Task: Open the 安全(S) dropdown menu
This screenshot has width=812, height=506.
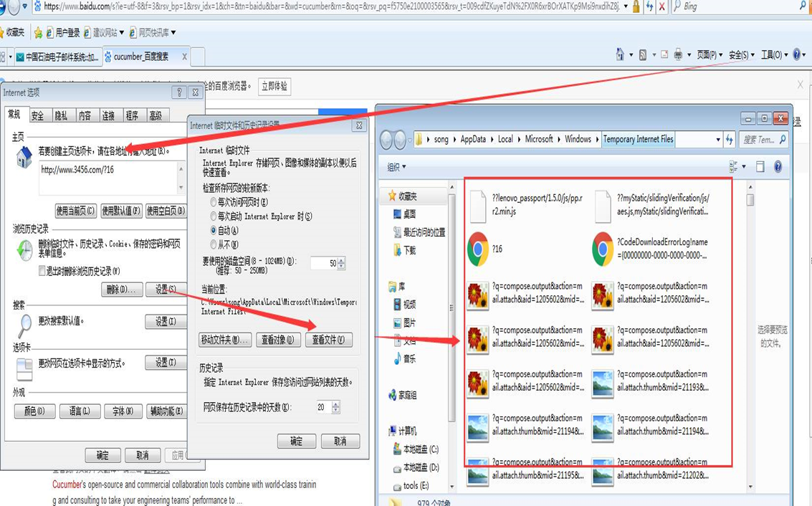Action: [741, 55]
